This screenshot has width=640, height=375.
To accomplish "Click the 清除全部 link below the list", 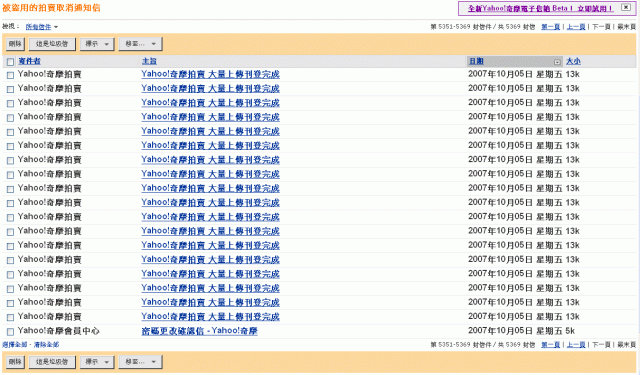I will pos(47,345).
